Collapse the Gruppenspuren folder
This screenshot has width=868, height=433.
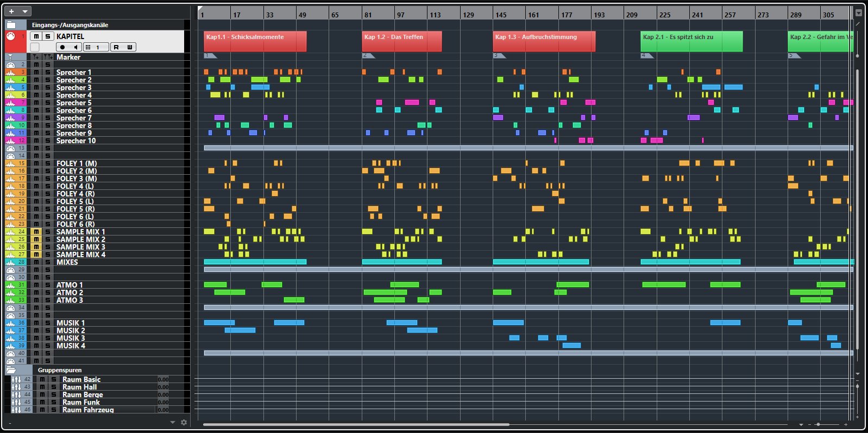tap(11, 370)
